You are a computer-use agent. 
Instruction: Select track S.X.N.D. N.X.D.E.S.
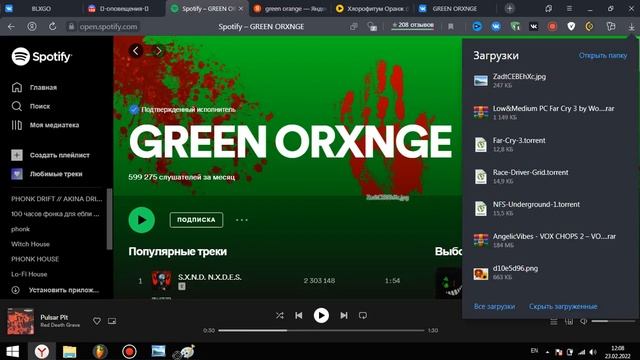(x=210, y=277)
